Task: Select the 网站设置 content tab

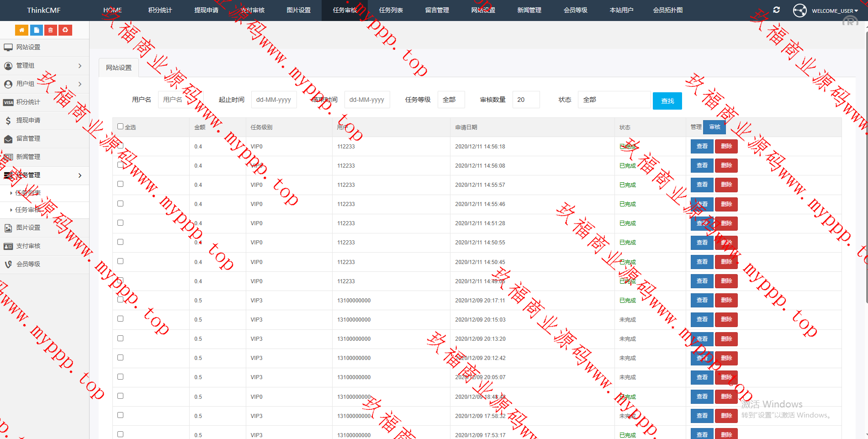Action: tap(119, 68)
